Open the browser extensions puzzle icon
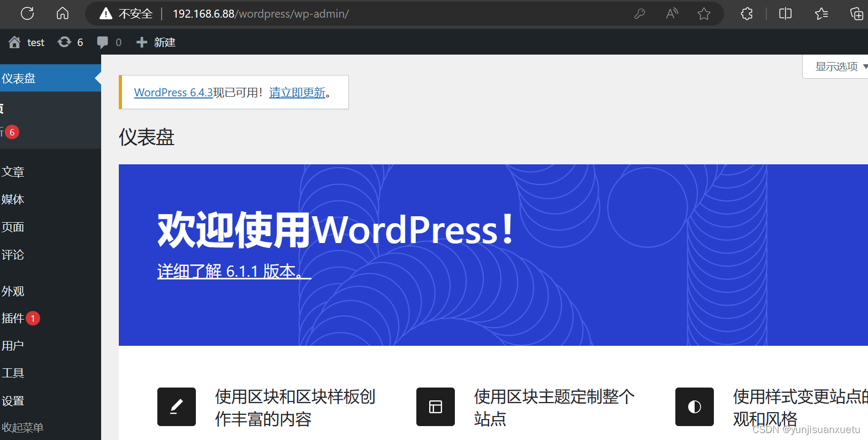 point(747,14)
